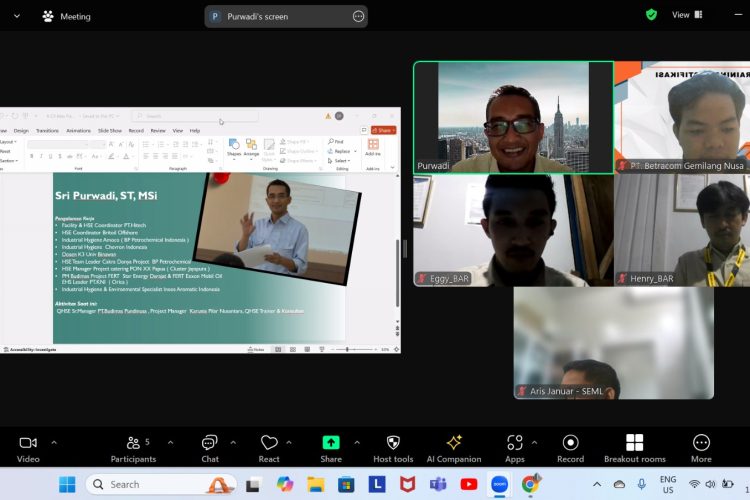Click the More options button
This screenshot has width=750, height=500.
coord(701,449)
